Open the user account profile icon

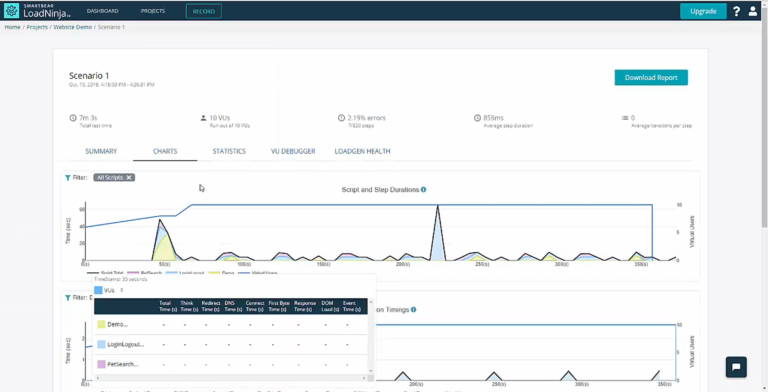coord(753,11)
